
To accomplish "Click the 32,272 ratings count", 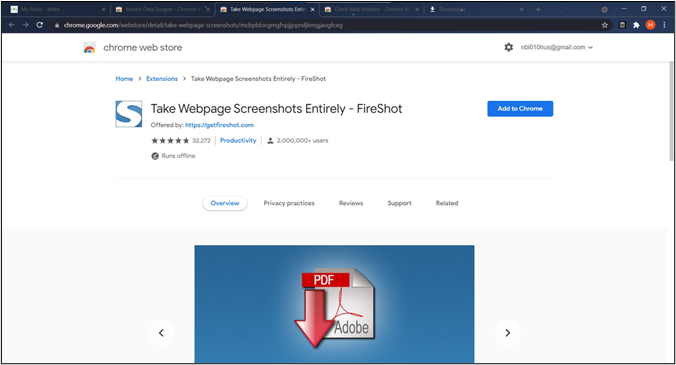I will [x=201, y=140].
